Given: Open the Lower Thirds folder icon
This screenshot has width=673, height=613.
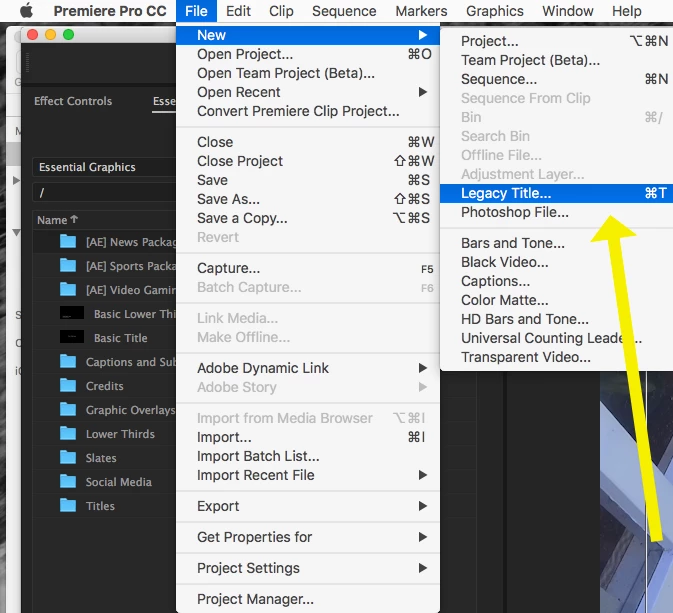Looking at the screenshot, I should coord(68,434).
